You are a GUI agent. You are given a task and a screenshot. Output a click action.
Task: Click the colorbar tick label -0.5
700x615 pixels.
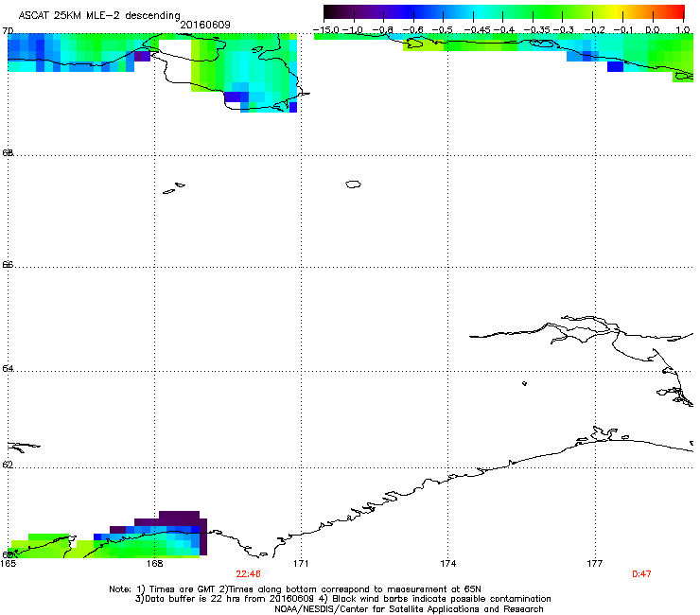[x=443, y=30]
